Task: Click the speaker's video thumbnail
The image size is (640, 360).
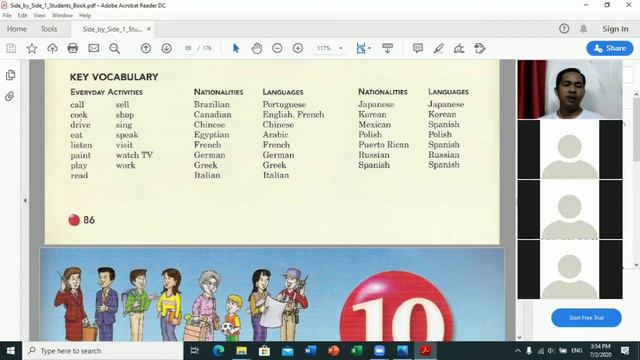Action: (570, 89)
